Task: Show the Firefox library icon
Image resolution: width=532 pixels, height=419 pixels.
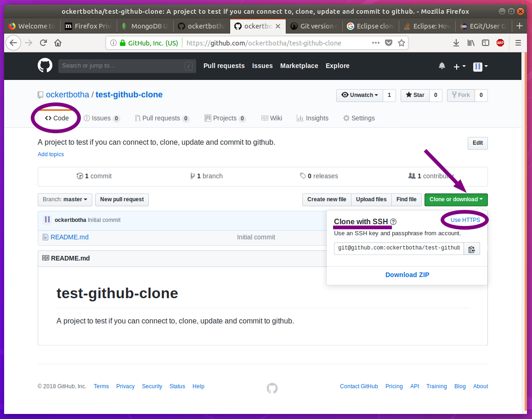Action: click(x=471, y=43)
